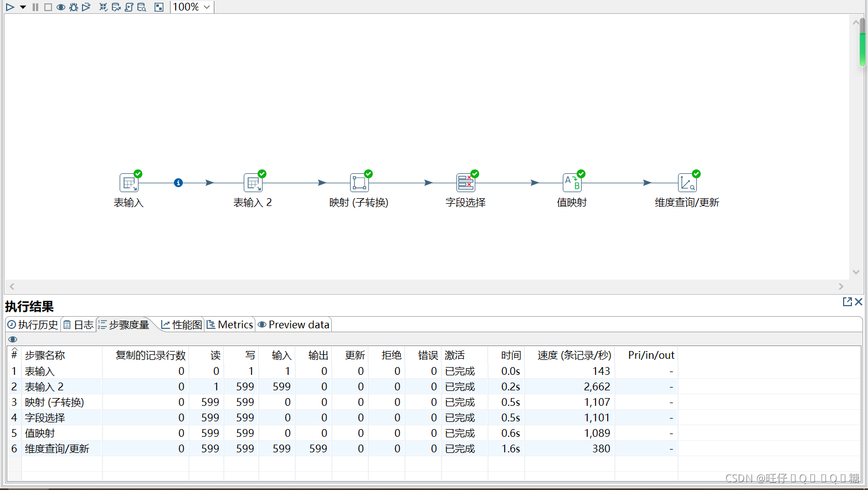Select row 维度查询/更新 in metrics table
The height and width of the screenshot is (490, 868).
342,448
